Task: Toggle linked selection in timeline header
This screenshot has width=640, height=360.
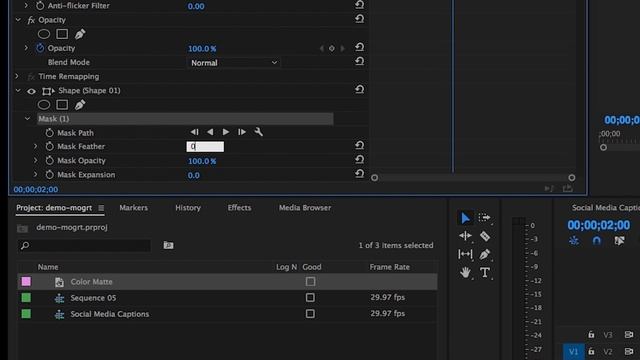Action: [x=619, y=241]
